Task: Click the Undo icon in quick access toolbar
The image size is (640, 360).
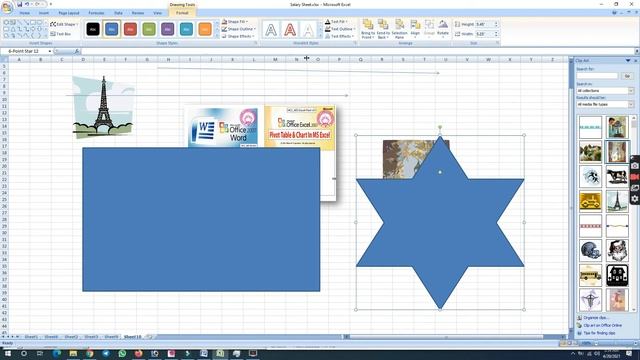Action: pos(27,4)
